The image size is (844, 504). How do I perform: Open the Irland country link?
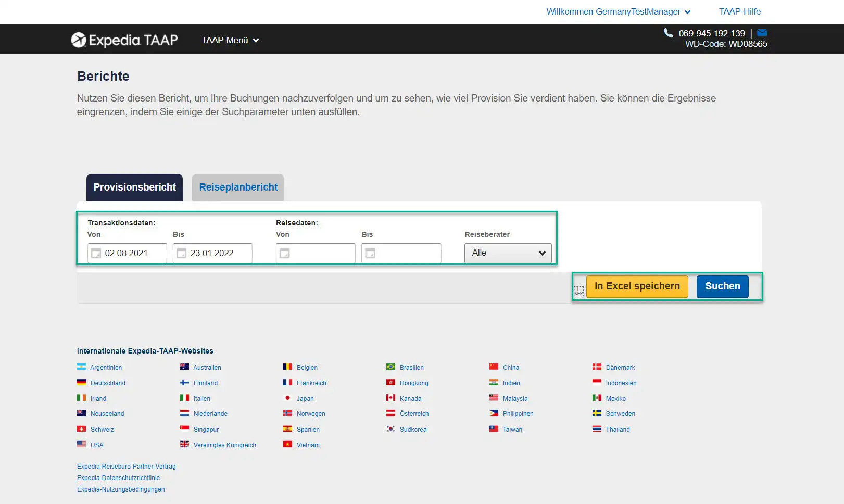coord(98,398)
